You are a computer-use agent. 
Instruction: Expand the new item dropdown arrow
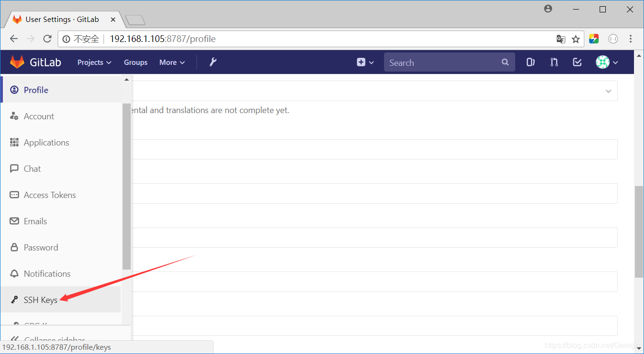coord(372,62)
